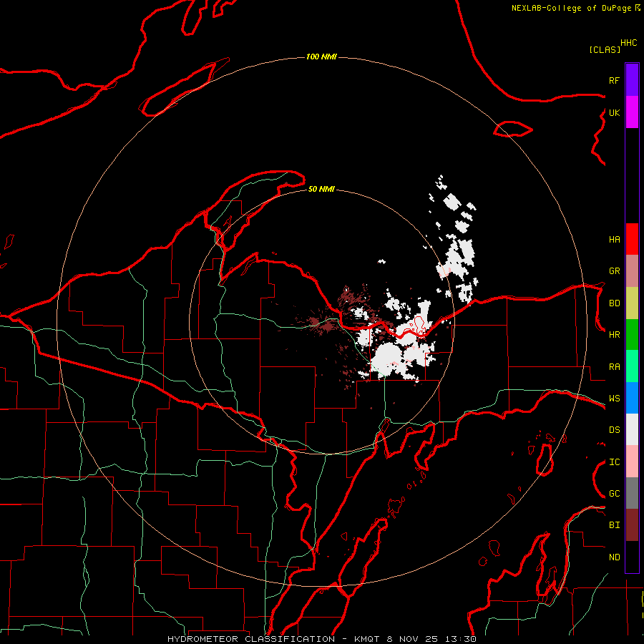The height and width of the screenshot is (644, 644).
Task: Click the 'HHC' product label
Action: pos(628,43)
